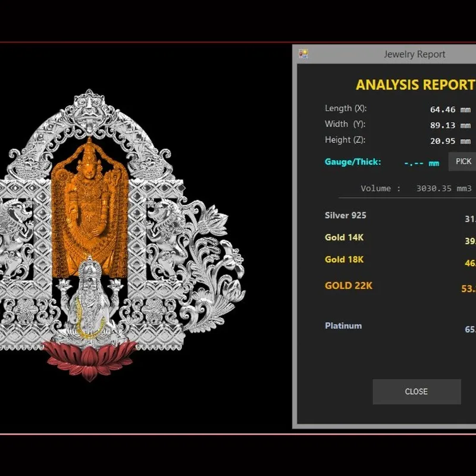Screen dimensions: 476x476
Task: Click the Height (Z) label
Action: coord(345,140)
